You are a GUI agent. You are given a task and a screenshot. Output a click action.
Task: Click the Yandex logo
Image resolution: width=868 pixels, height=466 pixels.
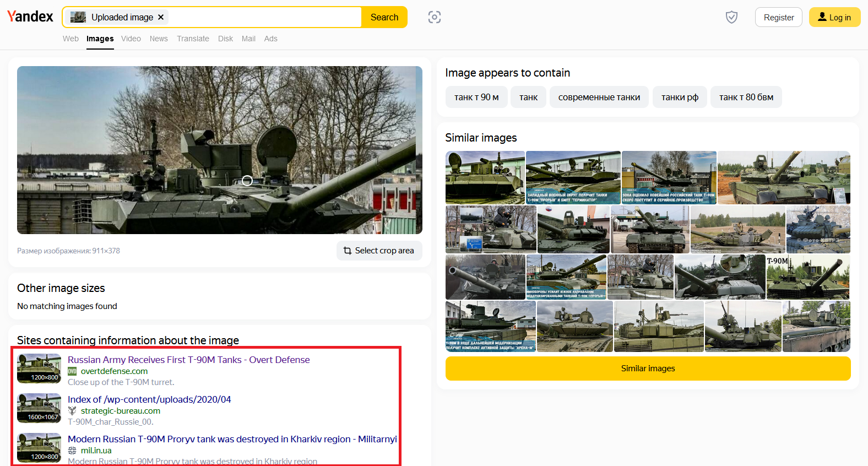tap(30, 17)
